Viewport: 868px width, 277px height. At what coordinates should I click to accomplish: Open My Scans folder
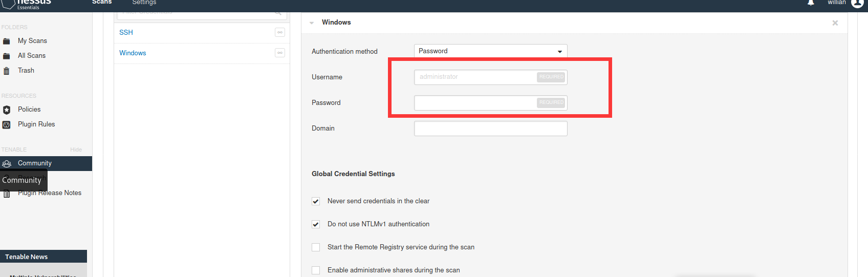click(x=32, y=41)
